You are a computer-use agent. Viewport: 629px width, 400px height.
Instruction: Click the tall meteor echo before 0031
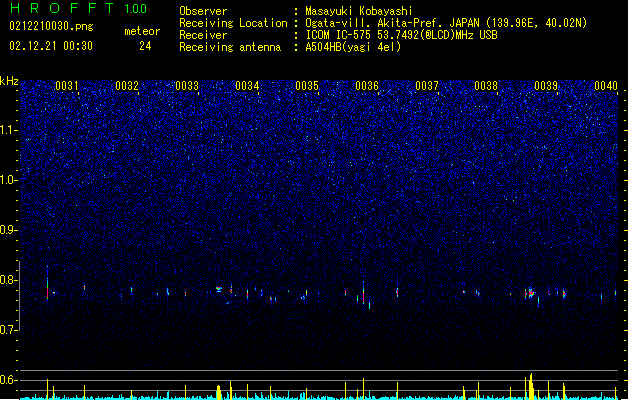pyautogui.click(x=47, y=283)
